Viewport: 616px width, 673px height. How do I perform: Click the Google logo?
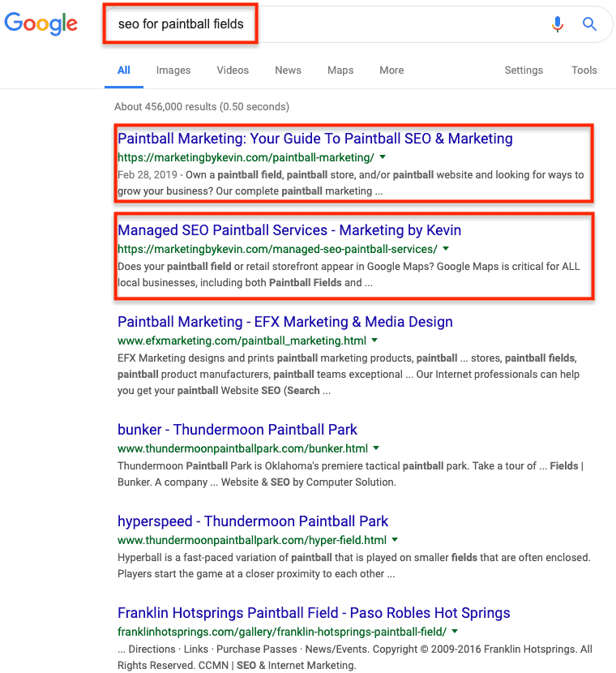41,24
